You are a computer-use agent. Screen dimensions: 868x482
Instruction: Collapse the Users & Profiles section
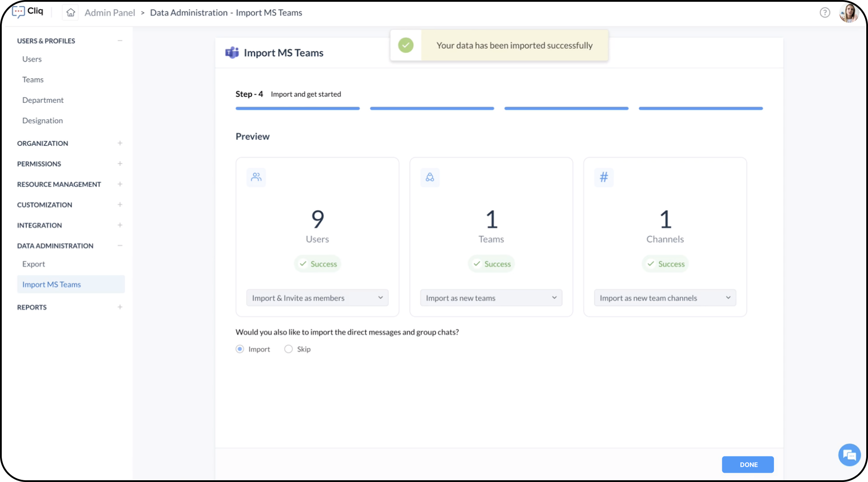[120, 41]
